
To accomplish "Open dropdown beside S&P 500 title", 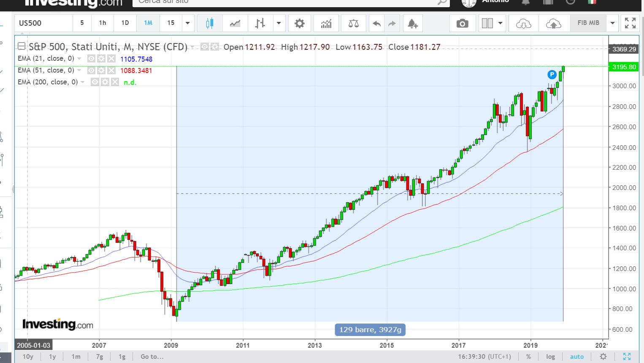I will pos(192,47).
